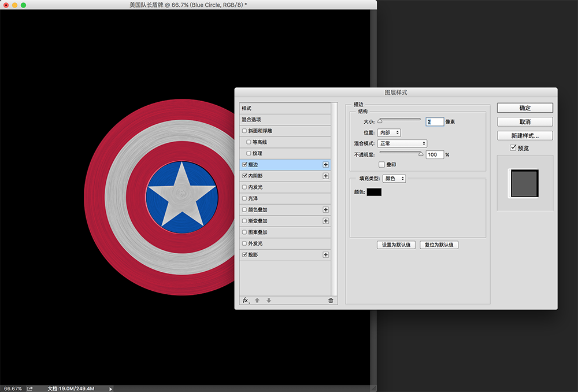
Task: Enable the 渐变叠加 checkbox
Action: pos(244,221)
